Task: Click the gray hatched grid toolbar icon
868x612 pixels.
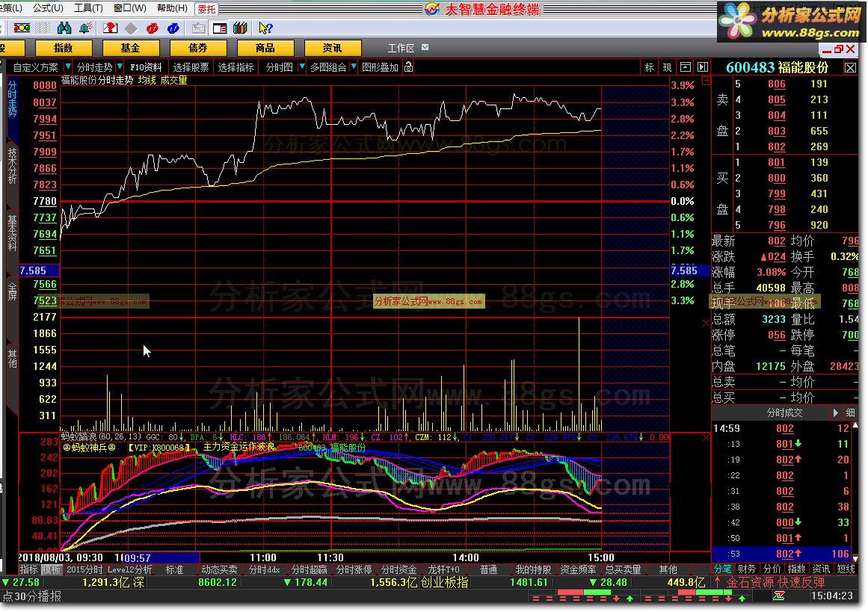Action: coord(43,28)
